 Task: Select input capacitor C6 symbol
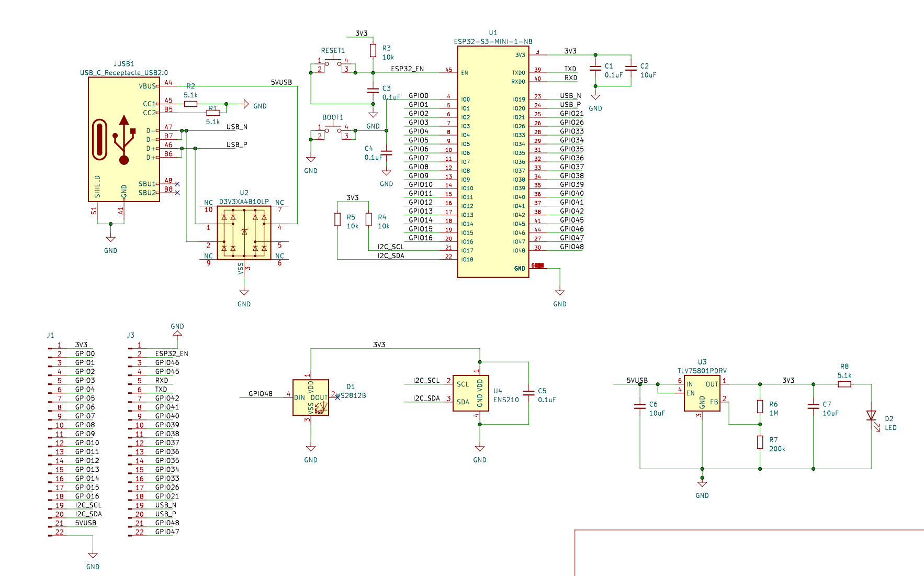click(640, 406)
